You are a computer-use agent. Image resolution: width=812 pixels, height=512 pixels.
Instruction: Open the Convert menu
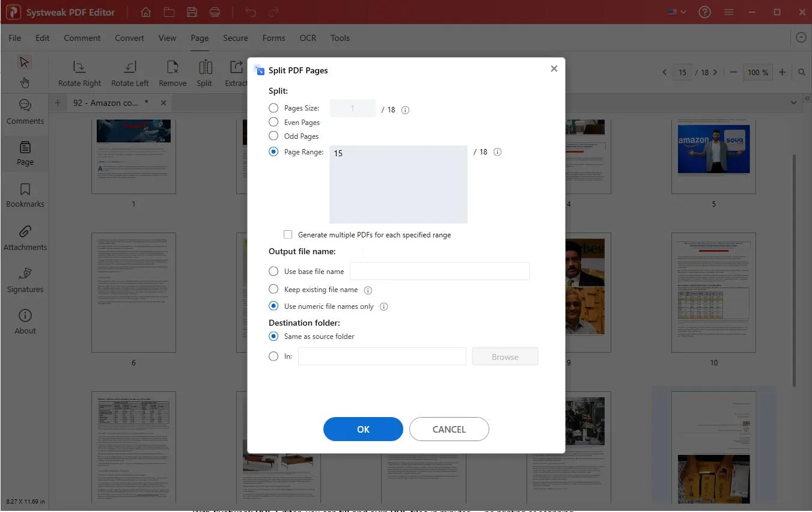click(129, 38)
